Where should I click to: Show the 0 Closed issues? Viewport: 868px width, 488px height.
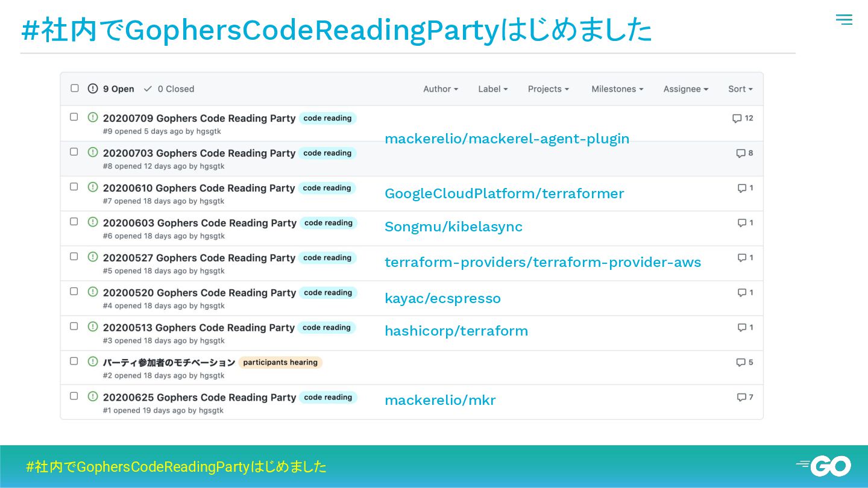click(169, 89)
